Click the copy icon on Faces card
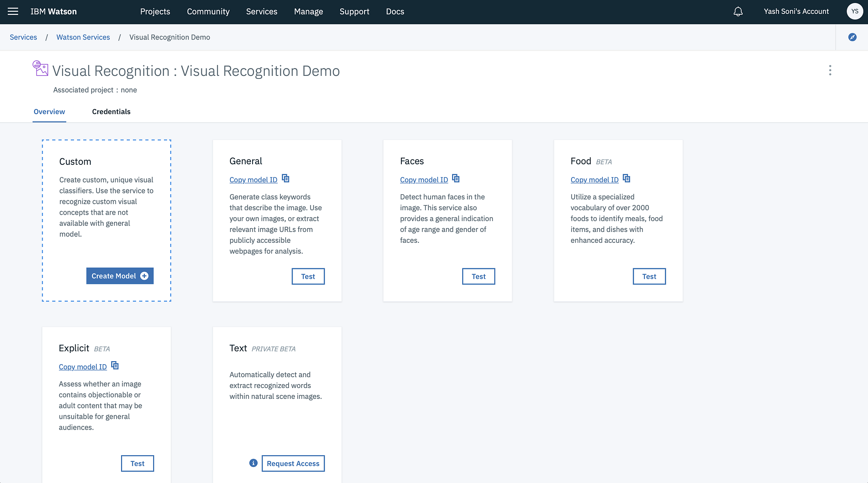 coord(456,179)
